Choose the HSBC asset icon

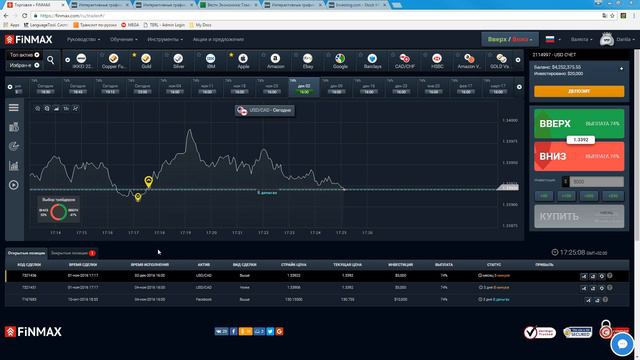point(437,59)
